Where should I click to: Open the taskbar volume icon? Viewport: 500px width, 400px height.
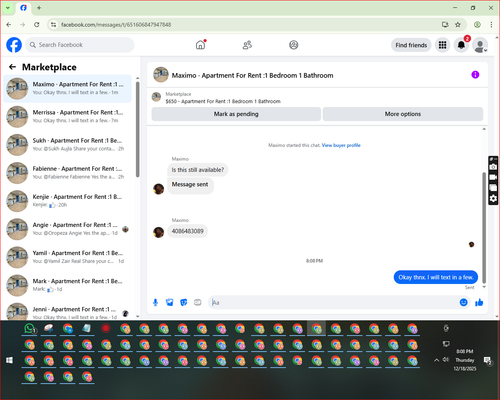(x=446, y=360)
